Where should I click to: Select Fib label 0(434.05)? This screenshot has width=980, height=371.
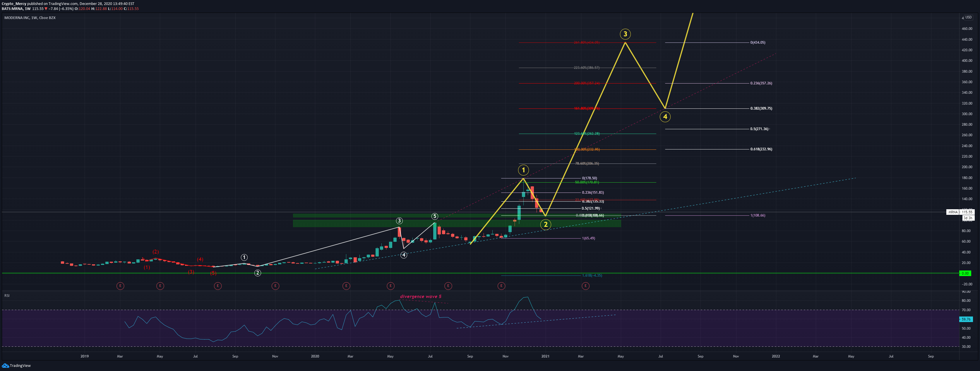pyautogui.click(x=758, y=43)
